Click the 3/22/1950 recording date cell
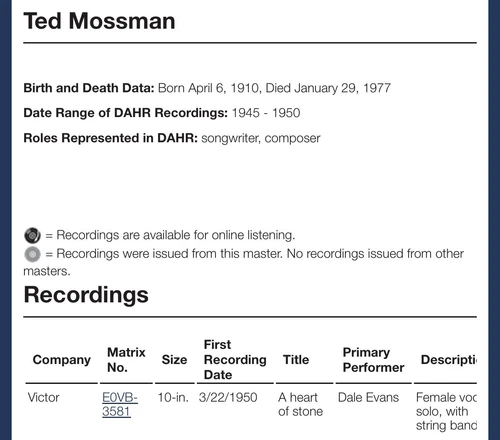 [228, 397]
